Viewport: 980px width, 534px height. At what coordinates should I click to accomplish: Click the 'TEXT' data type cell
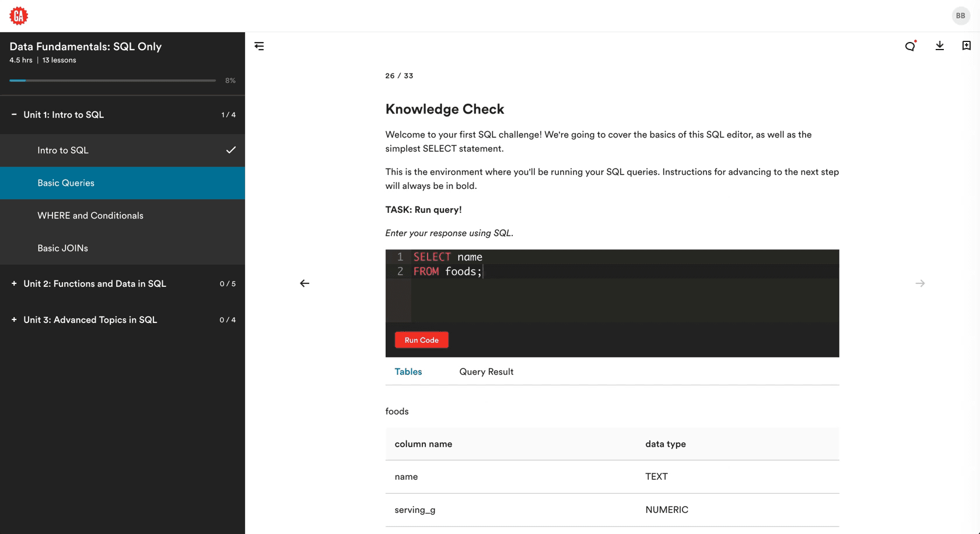656,477
